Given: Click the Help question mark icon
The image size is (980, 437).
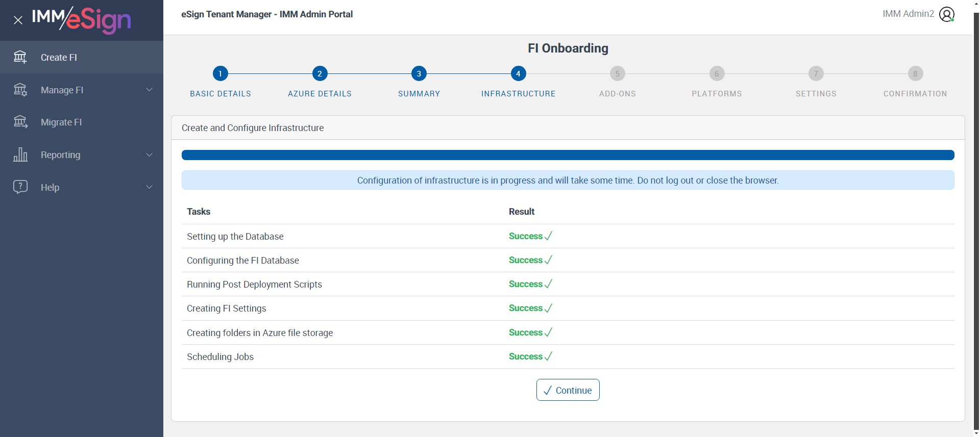Looking at the screenshot, I should (x=20, y=187).
